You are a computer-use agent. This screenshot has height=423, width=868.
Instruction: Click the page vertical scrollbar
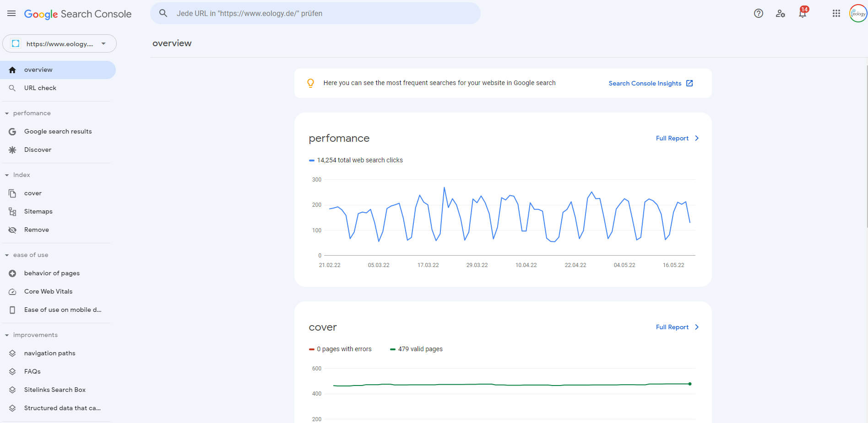(867, 146)
